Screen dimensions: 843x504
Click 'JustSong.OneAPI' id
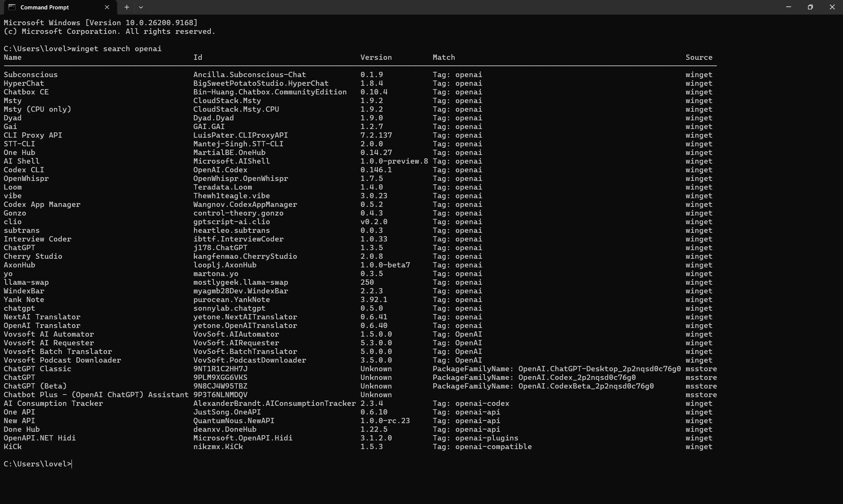click(227, 412)
